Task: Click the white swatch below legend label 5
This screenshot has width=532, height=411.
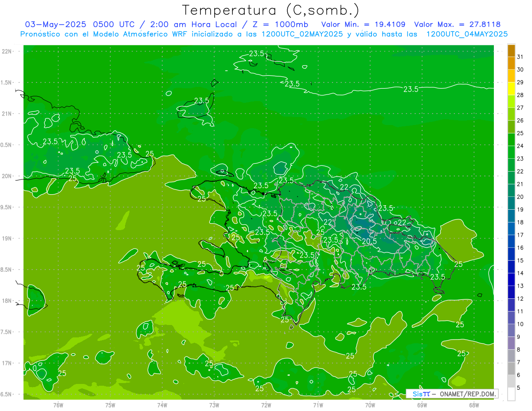Action: [512, 394]
